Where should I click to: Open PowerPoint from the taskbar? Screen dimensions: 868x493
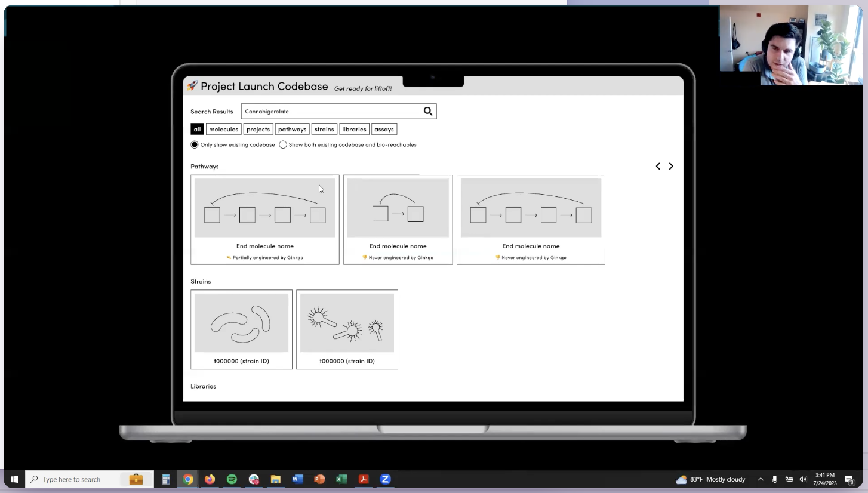319,479
